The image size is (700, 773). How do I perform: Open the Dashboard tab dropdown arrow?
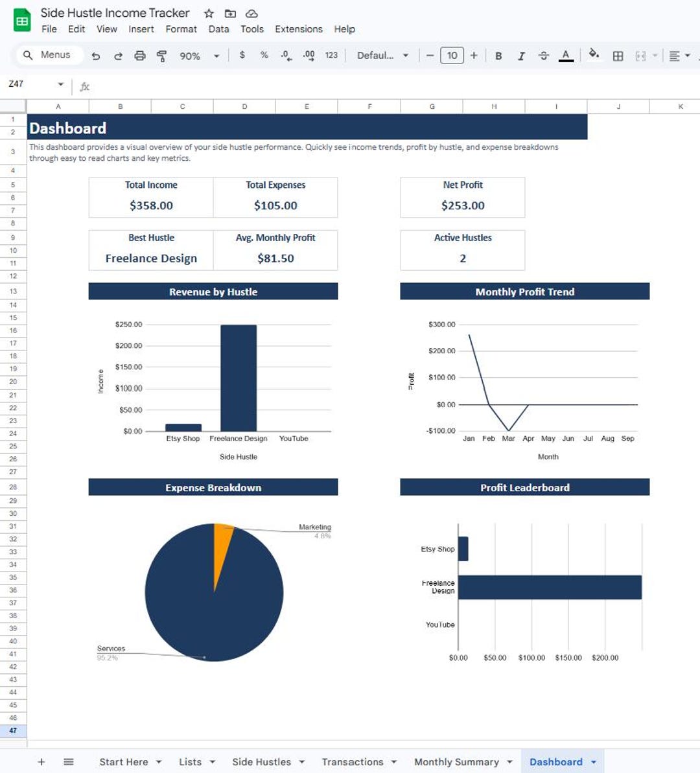coord(594,762)
